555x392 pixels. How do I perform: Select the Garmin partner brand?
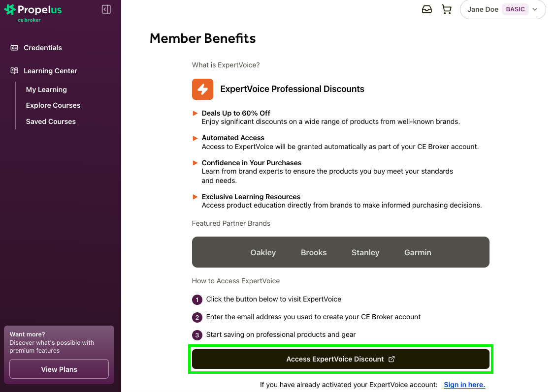[418, 252]
